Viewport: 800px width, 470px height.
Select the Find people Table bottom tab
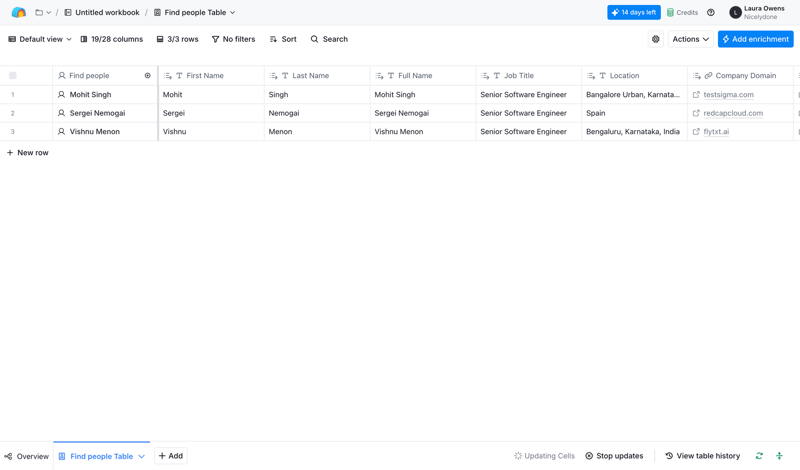point(100,456)
